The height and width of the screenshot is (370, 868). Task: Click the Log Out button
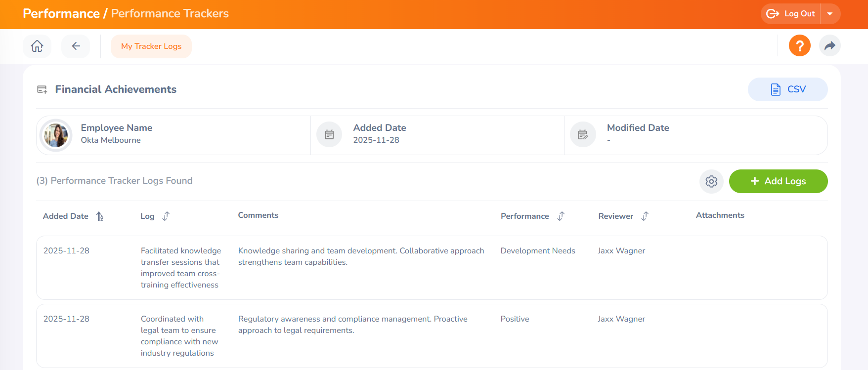791,14
